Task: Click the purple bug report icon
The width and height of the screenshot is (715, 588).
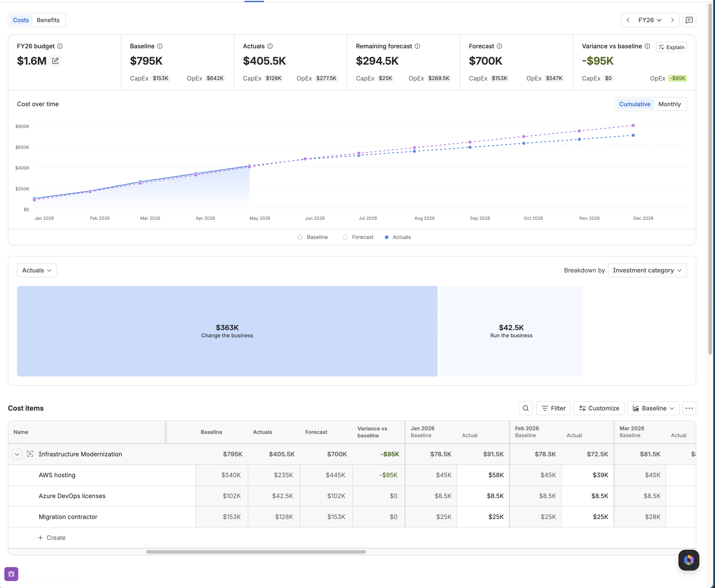Action: pos(11,574)
